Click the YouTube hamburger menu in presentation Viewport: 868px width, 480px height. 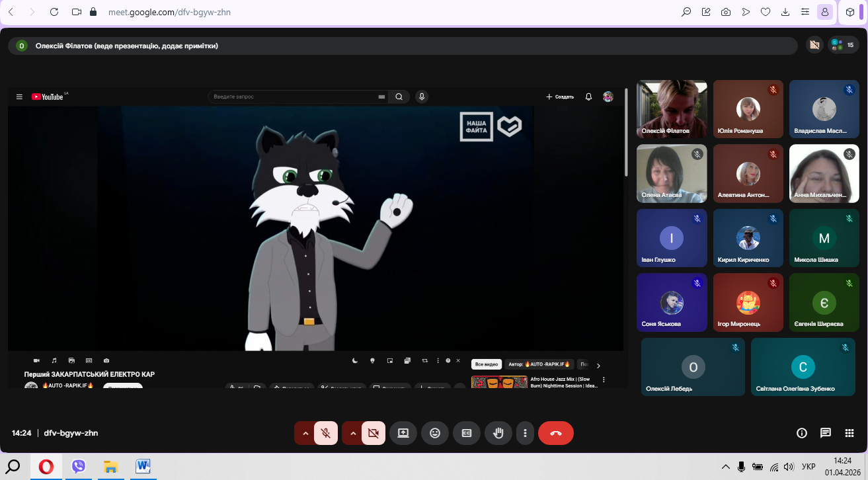(x=19, y=97)
